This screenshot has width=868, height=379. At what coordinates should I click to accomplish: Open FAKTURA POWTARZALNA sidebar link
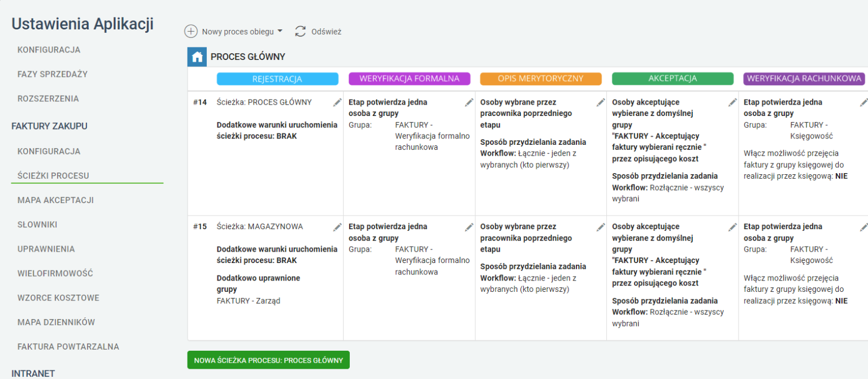pos(68,347)
